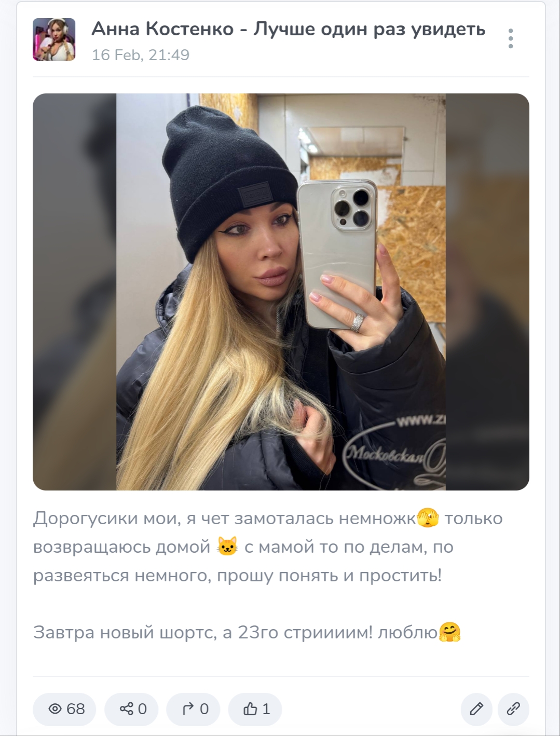Click the forward arrow icon
The width and height of the screenshot is (560, 736).
point(188,708)
